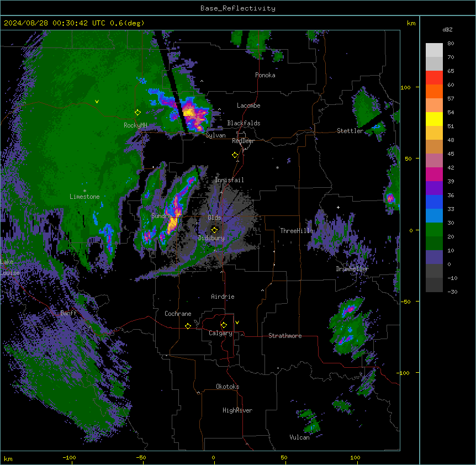Click the Blackfalds label
The width and height of the screenshot is (476, 465).
point(244,123)
